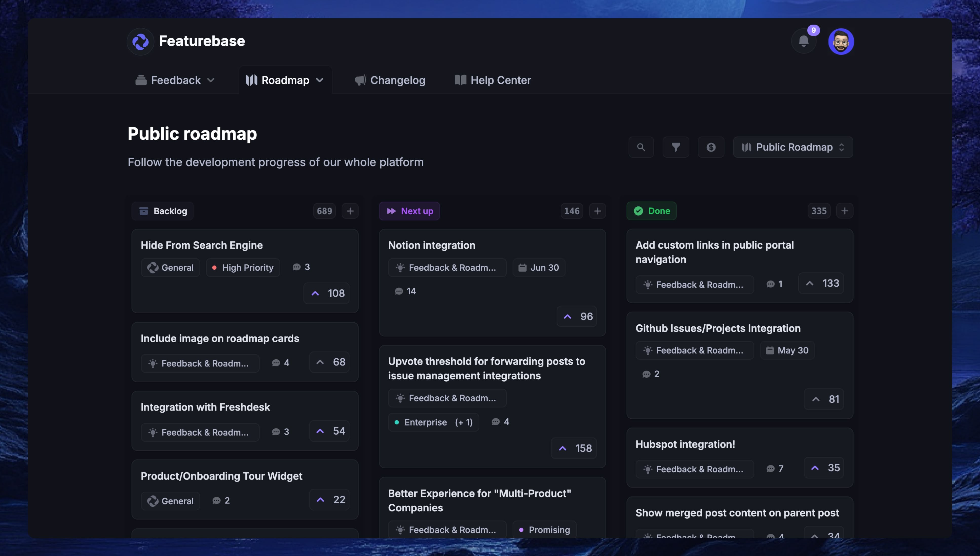This screenshot has width=980, height=556.
Task: Open the Public Roadmap selector dropdown
Action: [x=793, y=147]
